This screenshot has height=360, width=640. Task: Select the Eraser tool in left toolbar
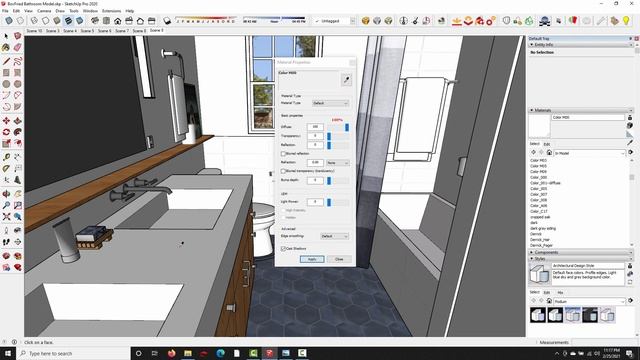coord(18,47)
